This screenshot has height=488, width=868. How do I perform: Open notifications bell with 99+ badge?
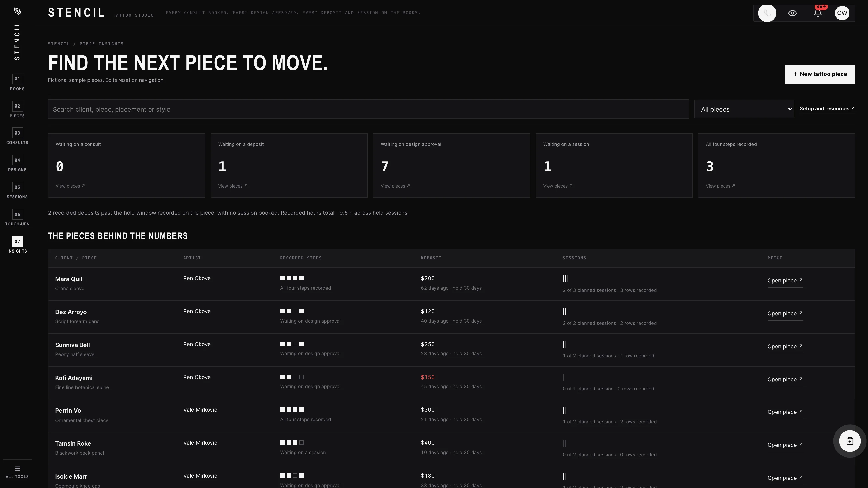pyautogui.click(x=817, y=13)
